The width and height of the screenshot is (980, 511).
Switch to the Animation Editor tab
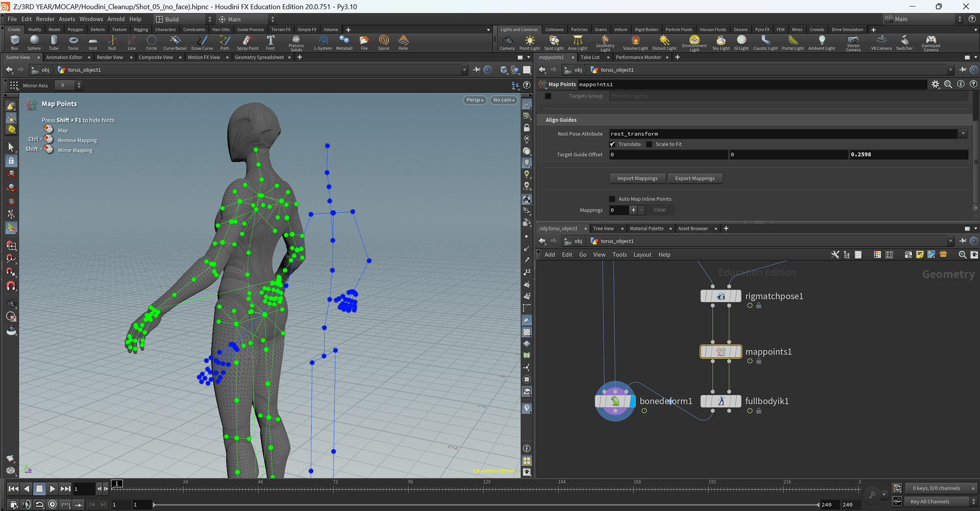tap(64, 57)
